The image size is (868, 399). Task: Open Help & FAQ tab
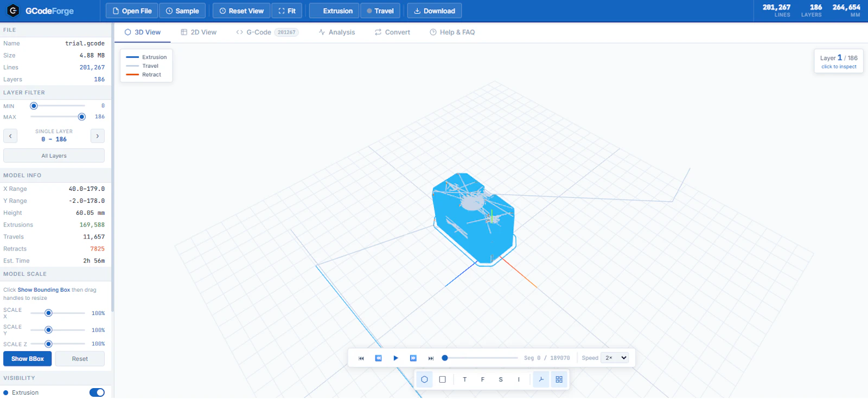(x=452, y=33)
